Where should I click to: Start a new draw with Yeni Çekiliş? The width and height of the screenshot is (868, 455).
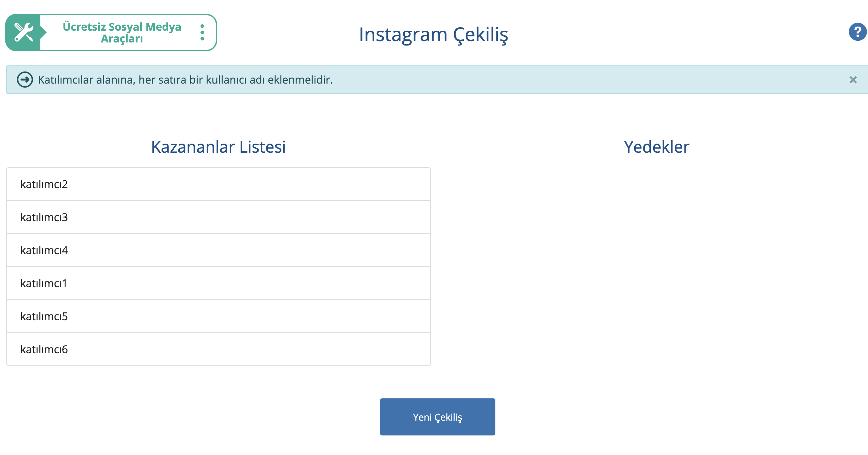(x=437, y=417)
